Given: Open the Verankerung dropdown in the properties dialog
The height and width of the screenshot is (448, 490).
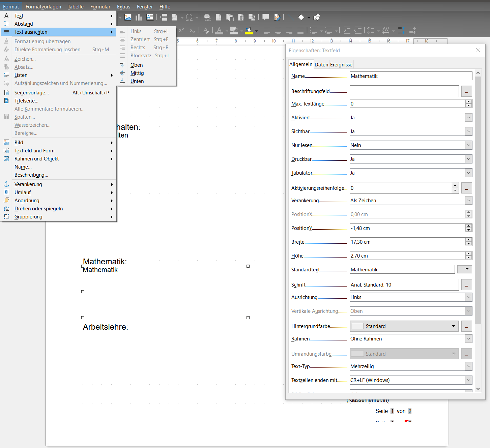Looking at the screenshot, I should 468,201.
